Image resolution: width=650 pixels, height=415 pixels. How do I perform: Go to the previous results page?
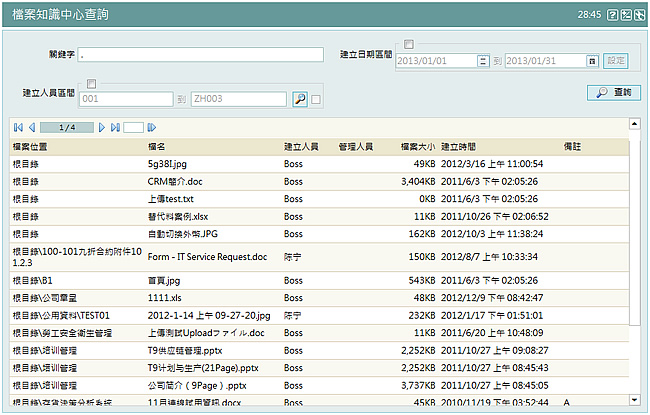click(31, 128)
